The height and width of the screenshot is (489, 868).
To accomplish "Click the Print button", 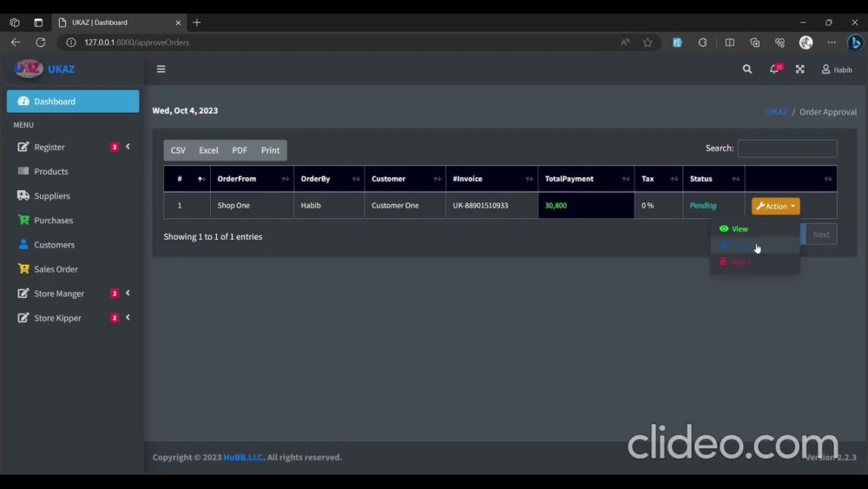I will point(270,150).
